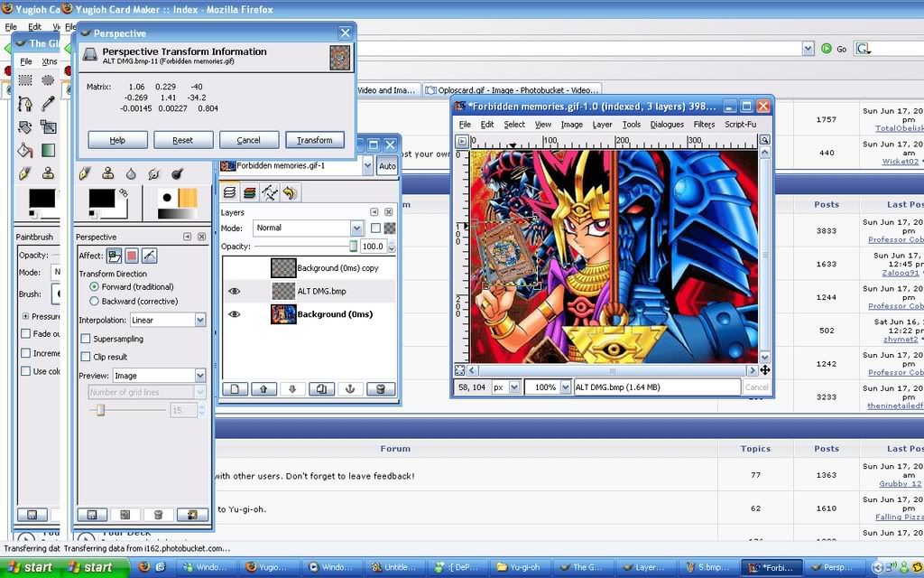Click Reset in Perspective Transform dialog
This screenshot has height=578, width=924.
point(182,140)
